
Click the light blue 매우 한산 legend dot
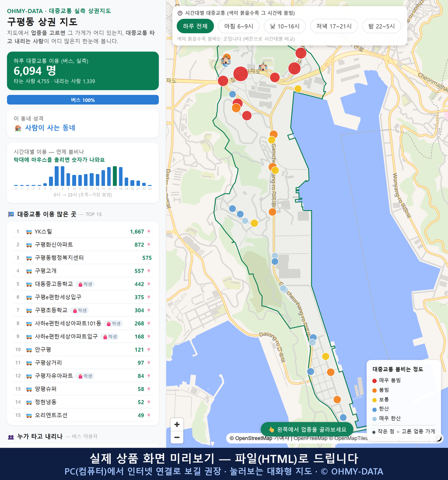(x=374, y=419)
